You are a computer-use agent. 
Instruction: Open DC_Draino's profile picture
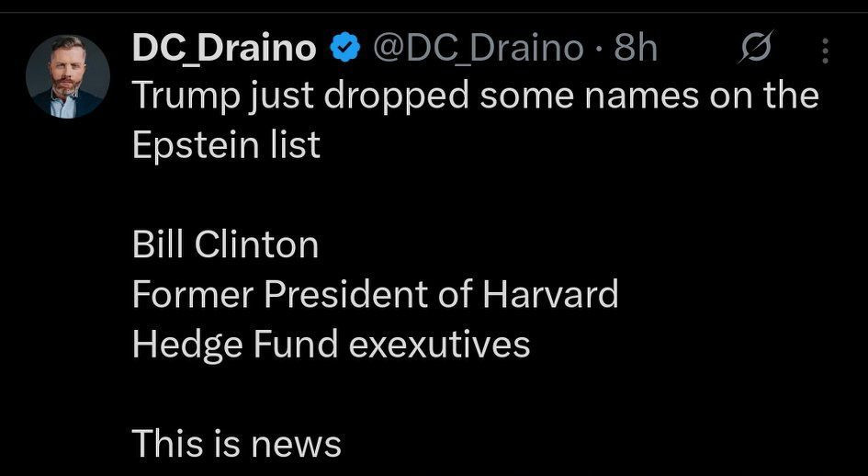[67, 76]
